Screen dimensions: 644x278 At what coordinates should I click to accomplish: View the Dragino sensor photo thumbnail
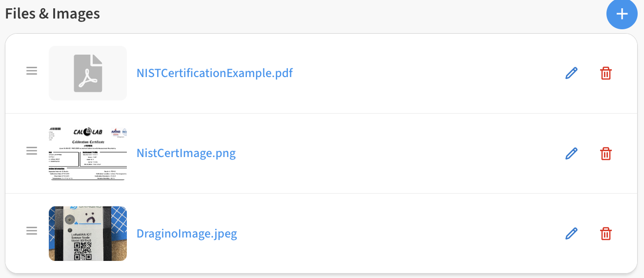[88, 233]
